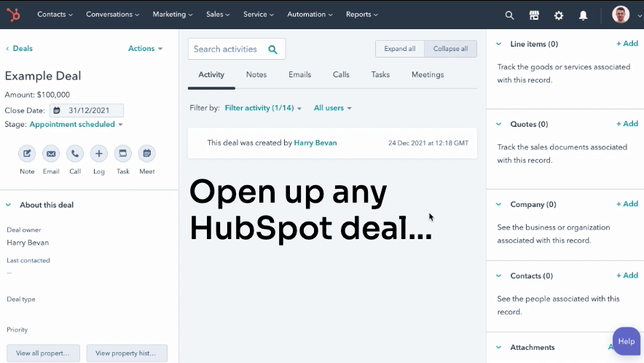Image resolution: width=644 pixels, height=363 pixels.
Task: Click the Meet calendar icon
Action: tap(146, 153)
